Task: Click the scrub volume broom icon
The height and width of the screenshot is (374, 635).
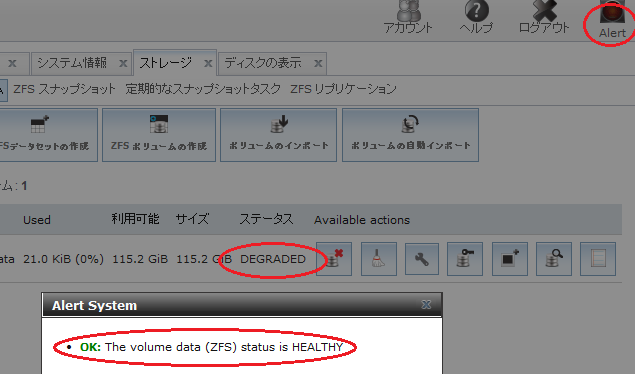Action: click(x=379, y=259)
